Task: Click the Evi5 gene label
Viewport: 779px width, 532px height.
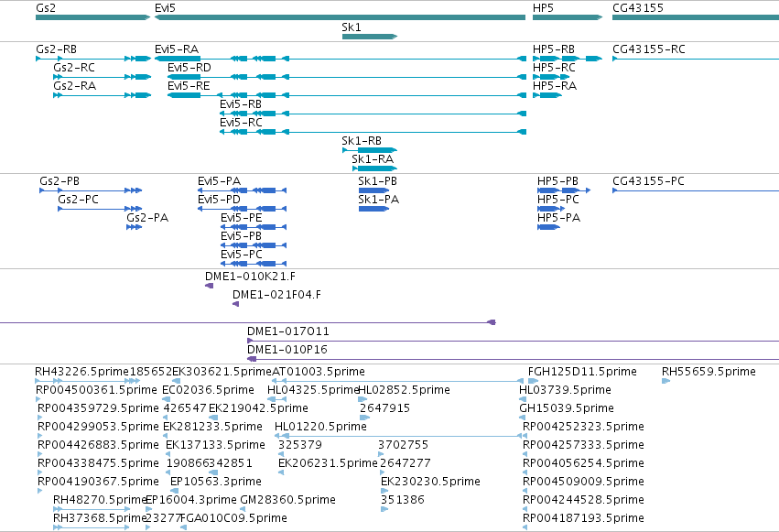Action: [165, 8]
